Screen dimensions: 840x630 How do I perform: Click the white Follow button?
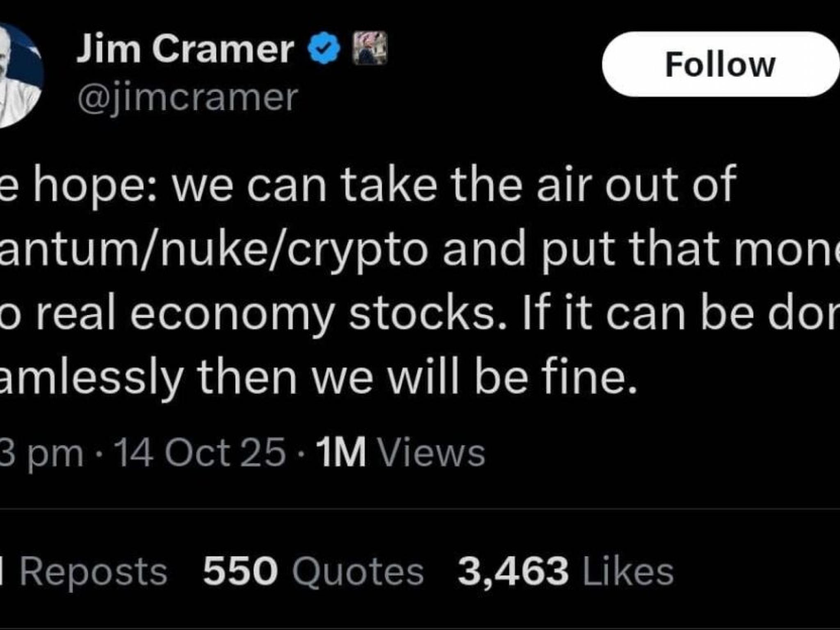click(720, 64)
